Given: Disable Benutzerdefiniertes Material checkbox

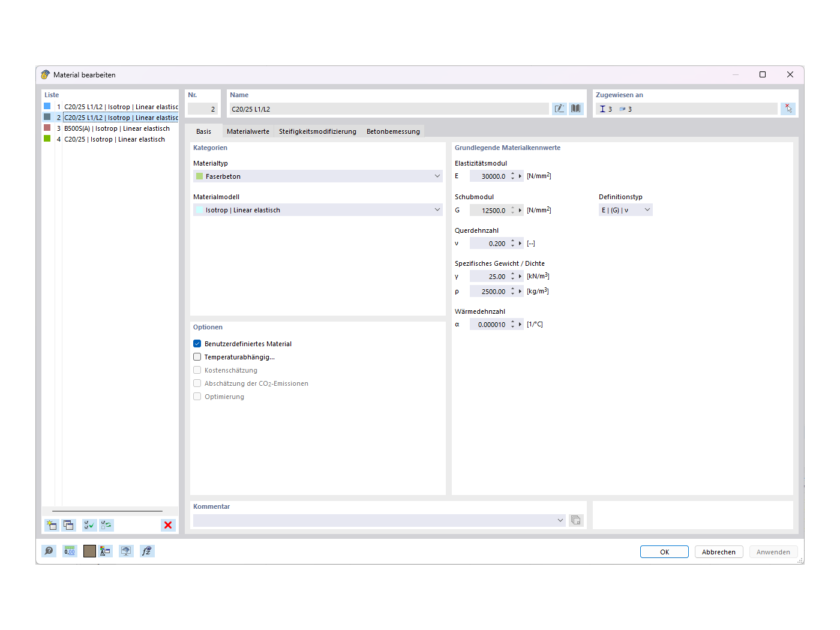Looking at the screenshot, I should click(x=197, y=343).
